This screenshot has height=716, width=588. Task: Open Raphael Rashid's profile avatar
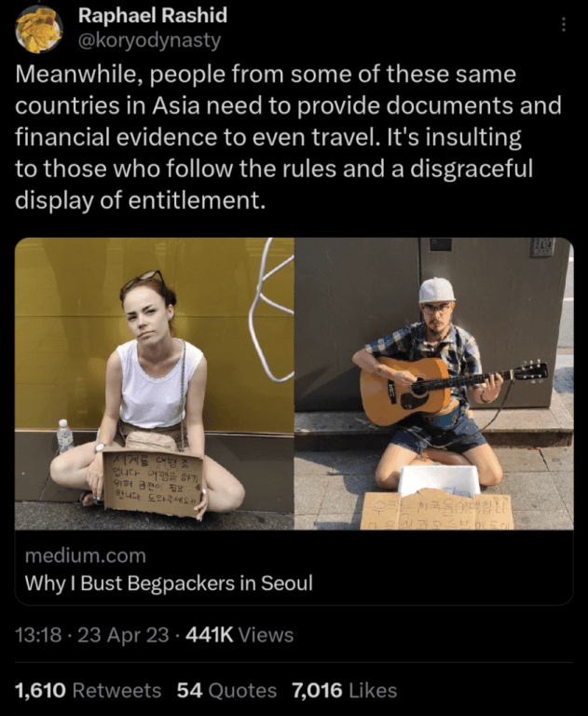39,30
